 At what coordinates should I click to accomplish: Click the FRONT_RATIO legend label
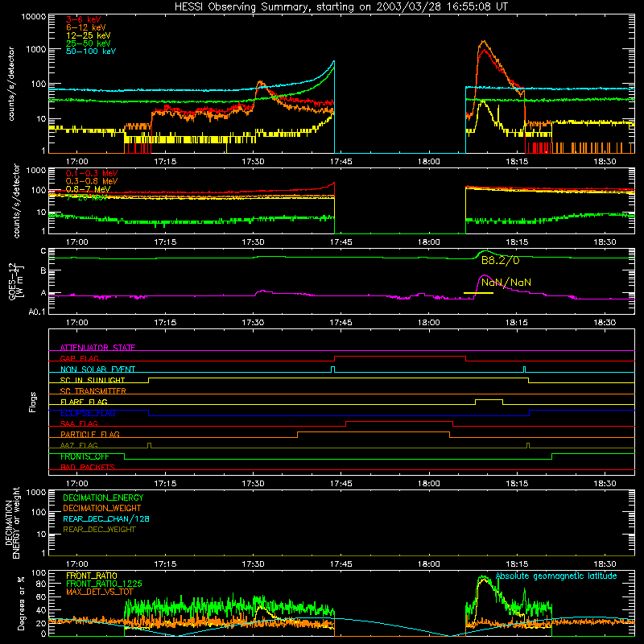[92, 576]
